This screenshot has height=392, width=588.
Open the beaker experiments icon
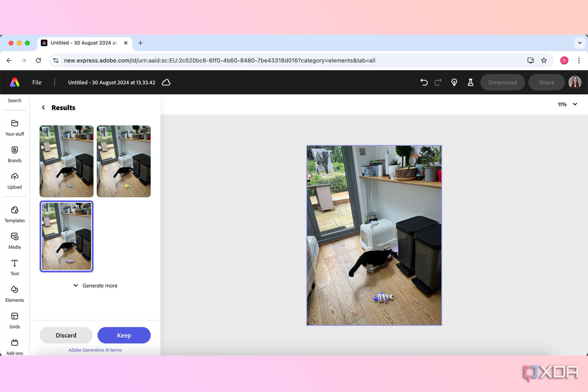point(470,82)
